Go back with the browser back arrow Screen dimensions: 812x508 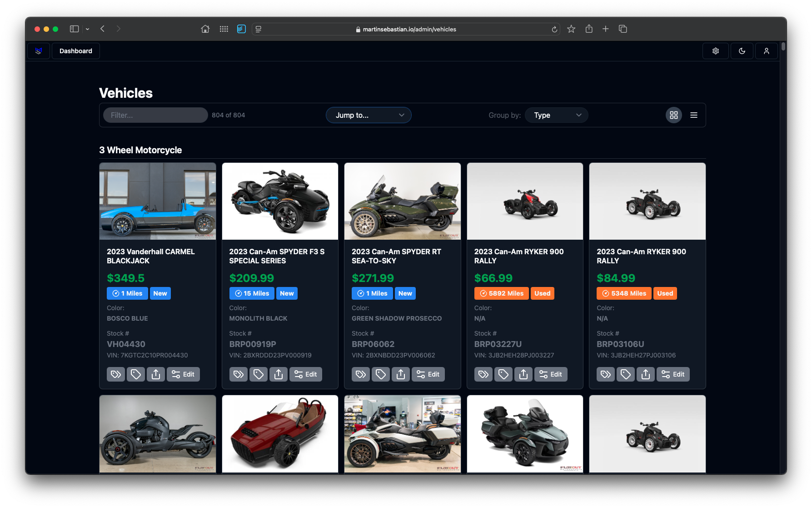103,29
